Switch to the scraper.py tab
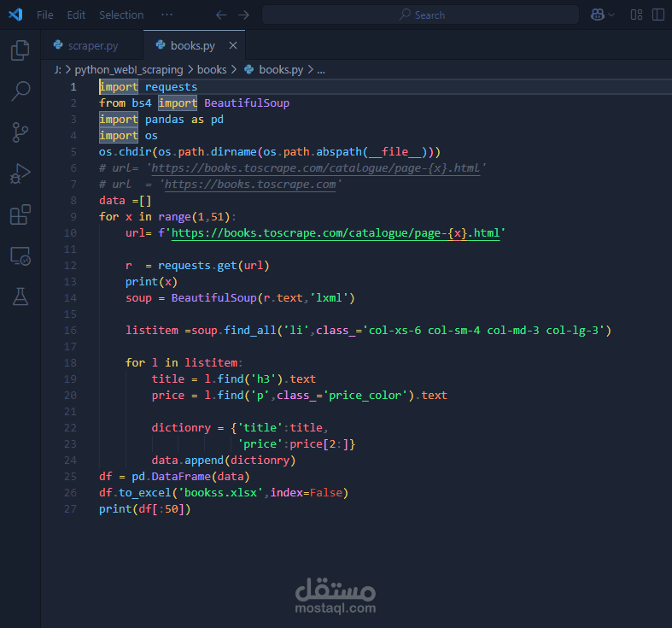The width and height of the screenshot is (672, 628). pos(92,45)
